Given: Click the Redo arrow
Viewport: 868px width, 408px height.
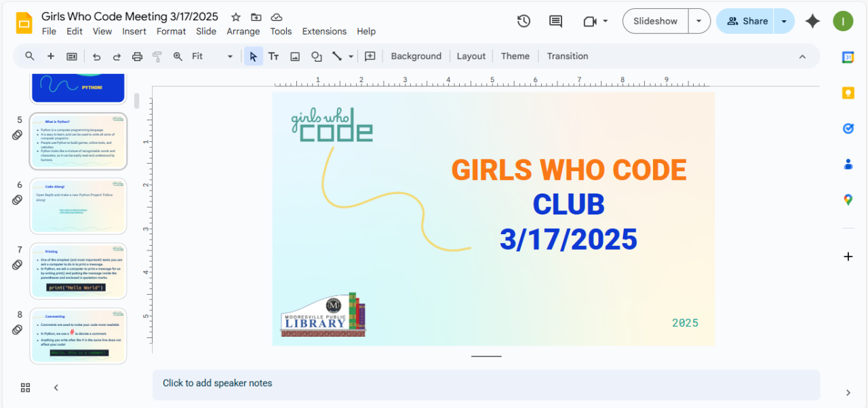Looking at the screenshot, I should 117,56.
